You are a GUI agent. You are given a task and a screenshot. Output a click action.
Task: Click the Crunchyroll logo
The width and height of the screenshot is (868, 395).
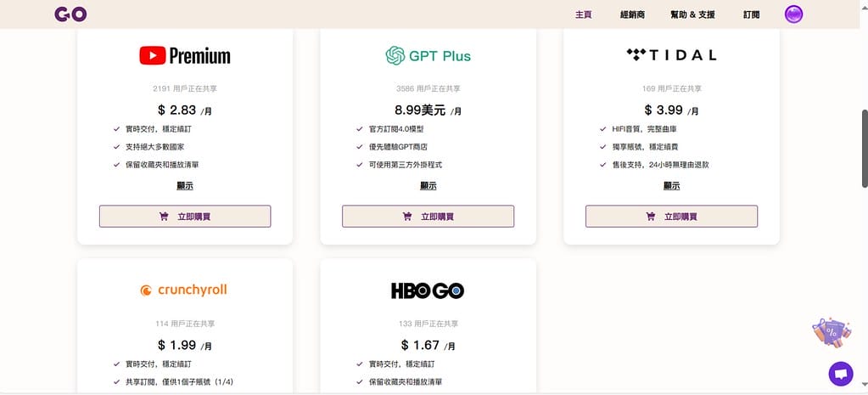(184, 290)
